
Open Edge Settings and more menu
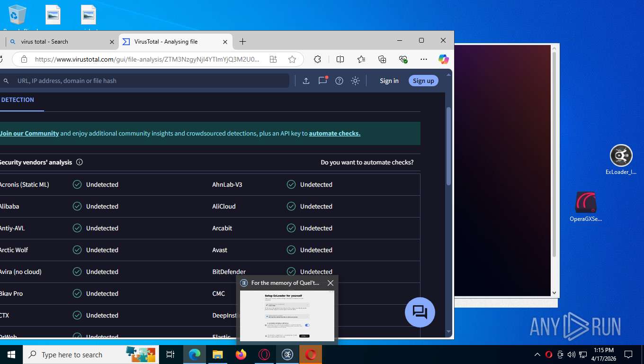tap(424, 59)
